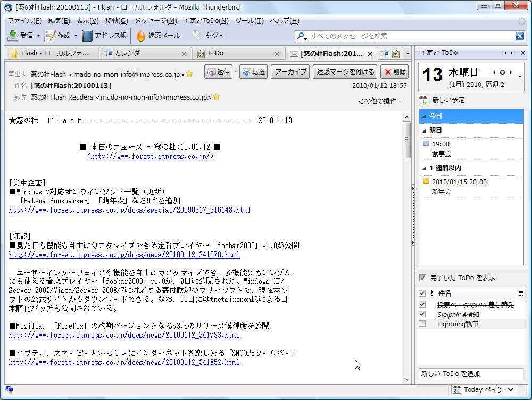Viewport: 532px width, 400px height.
Task: Open 受信 dropdown arrow
Action: click(38, 36)
